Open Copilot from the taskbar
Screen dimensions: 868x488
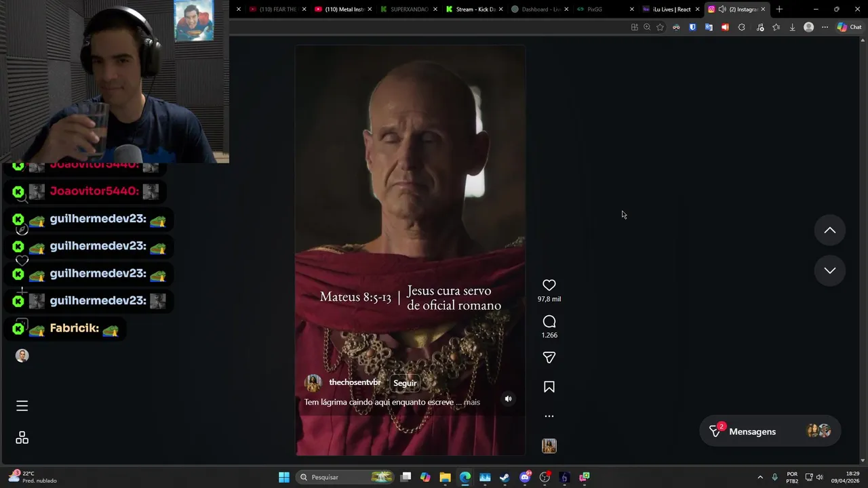coord(425,477)
